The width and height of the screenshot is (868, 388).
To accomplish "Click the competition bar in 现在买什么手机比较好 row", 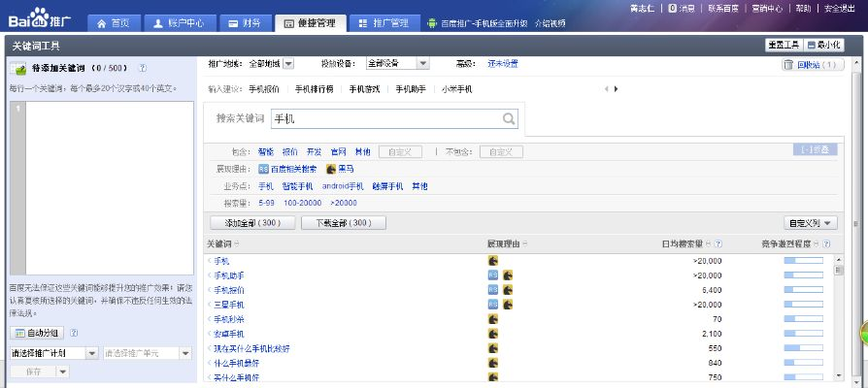I will [x=803, y=348].
